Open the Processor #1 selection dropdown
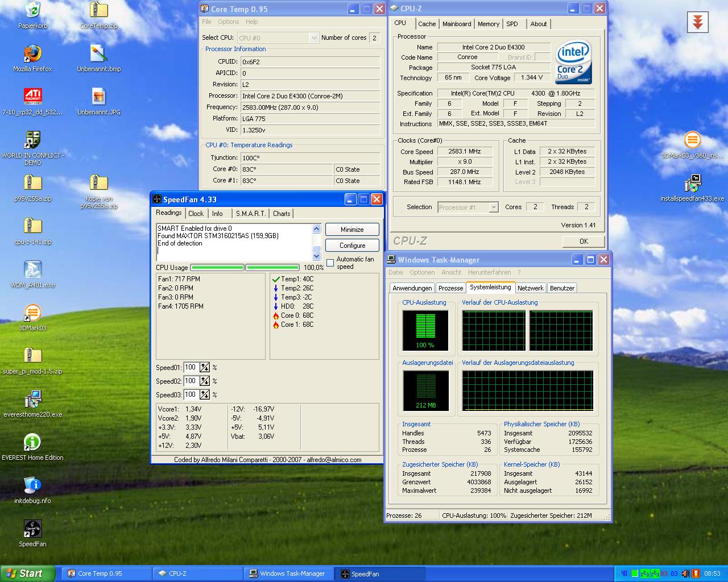Image resolution: width=728 pixels, height=582 pixels. coord(493,207)
